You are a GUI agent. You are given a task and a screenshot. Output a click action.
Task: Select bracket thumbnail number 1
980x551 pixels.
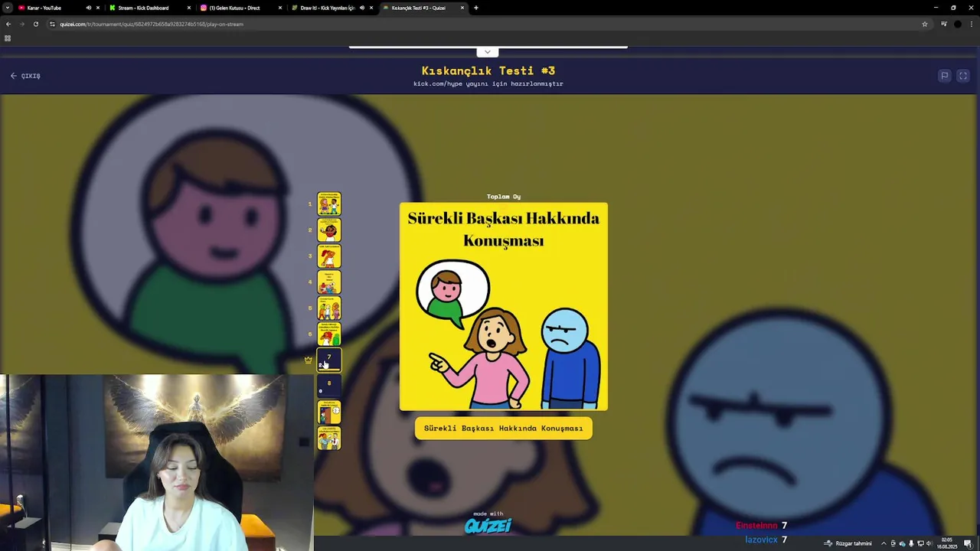coord(329,204)
